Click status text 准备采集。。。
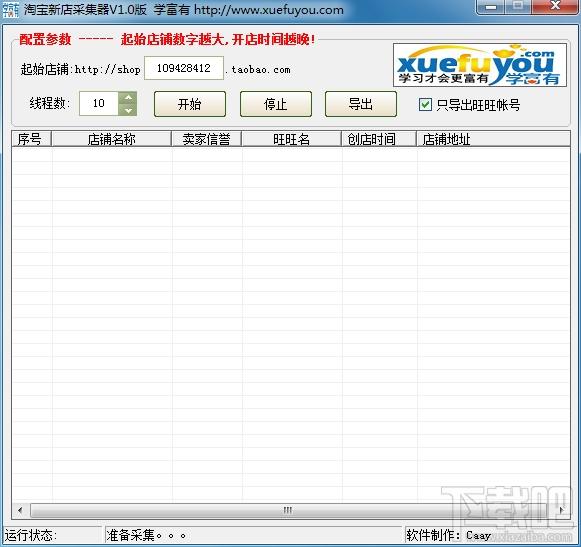The width and height of the screenshot is (581, 547). click(x=146, y=535)
